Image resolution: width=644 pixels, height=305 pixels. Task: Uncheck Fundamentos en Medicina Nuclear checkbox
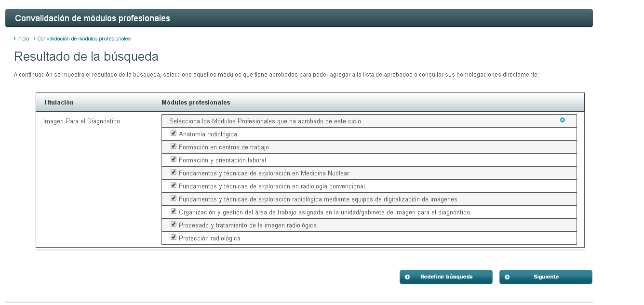click(174, 172)
